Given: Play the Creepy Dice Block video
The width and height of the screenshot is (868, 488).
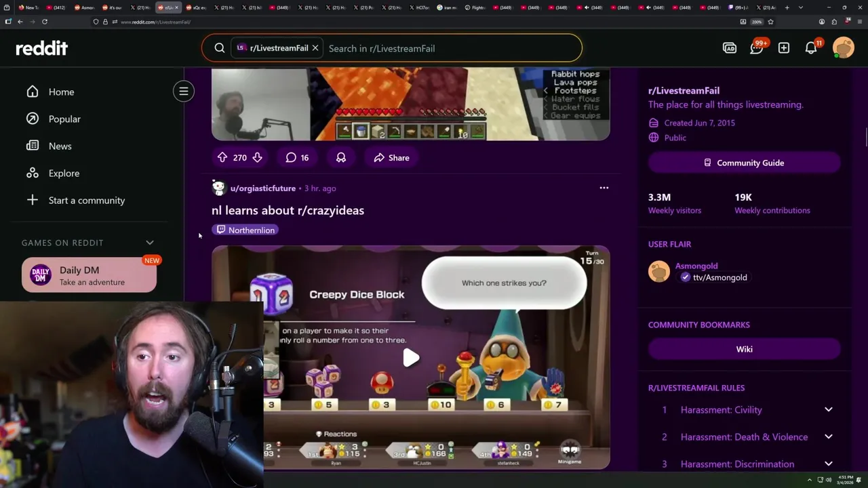Looking at the screenshot, I should click(x=411, y=357).
